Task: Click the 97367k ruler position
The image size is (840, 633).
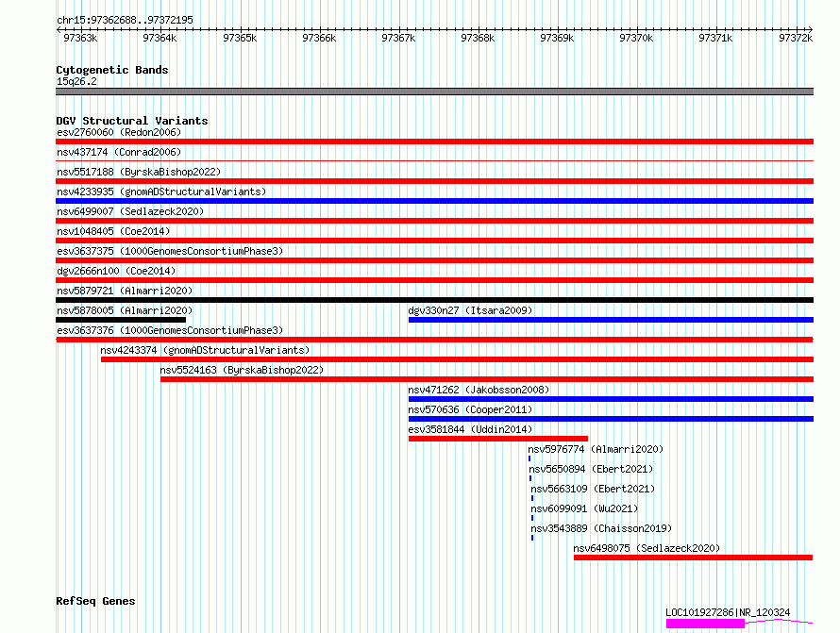Action: (x=398, y=38)
